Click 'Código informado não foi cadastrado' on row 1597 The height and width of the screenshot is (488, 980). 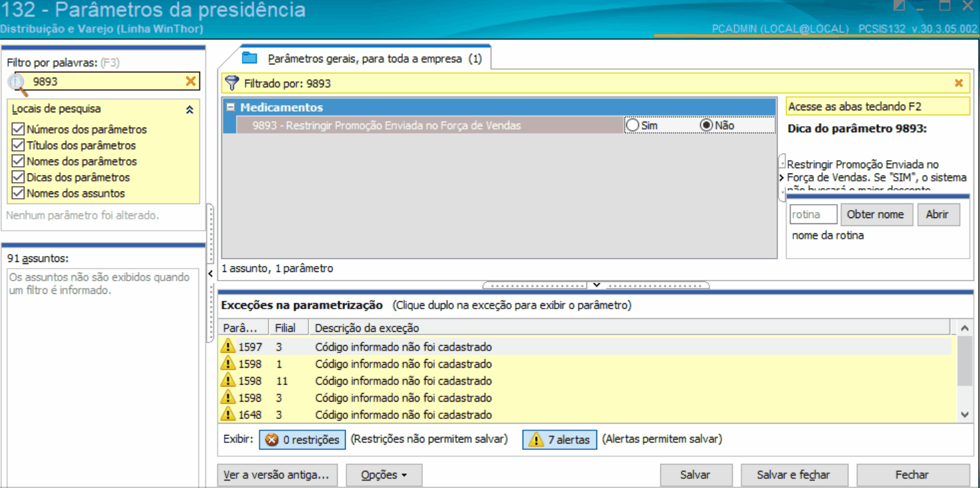pyautogui.click(x=404, y=346)
